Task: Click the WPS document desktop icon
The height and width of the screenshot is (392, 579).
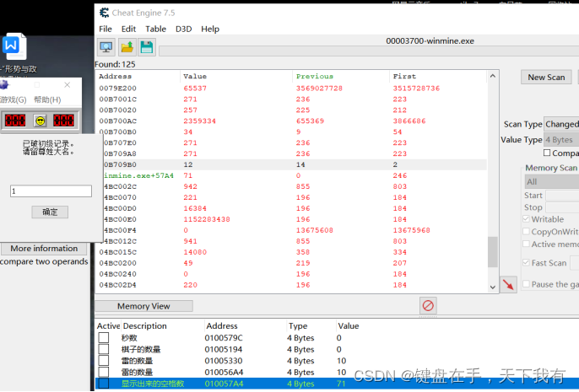Action: pyautogui.click(x=14, y=46)
